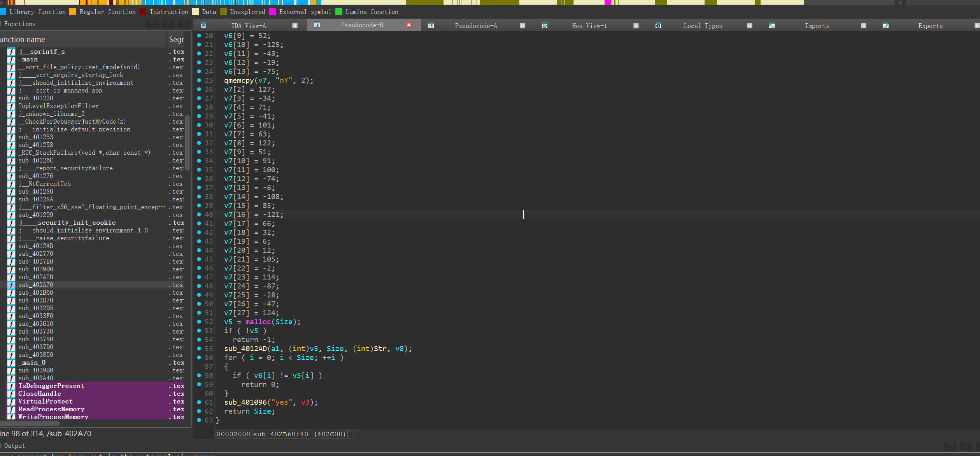This screenshot has width=980, height=456.
Task: Toggle breakpoint dot at line 61
Action: point(199,402)
